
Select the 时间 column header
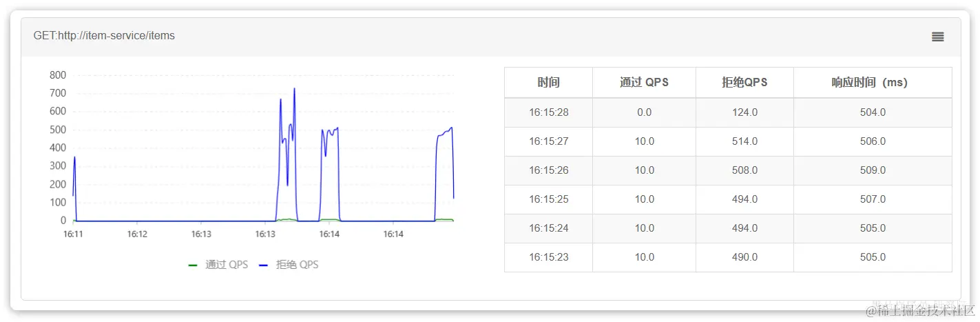tap(548, 83)
